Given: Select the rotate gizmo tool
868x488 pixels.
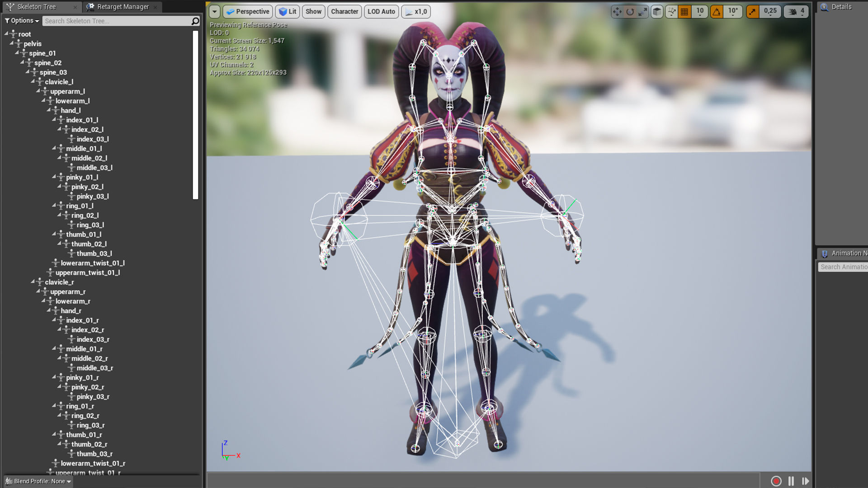Looking at the screenshot, I should [x=630, y=12].
